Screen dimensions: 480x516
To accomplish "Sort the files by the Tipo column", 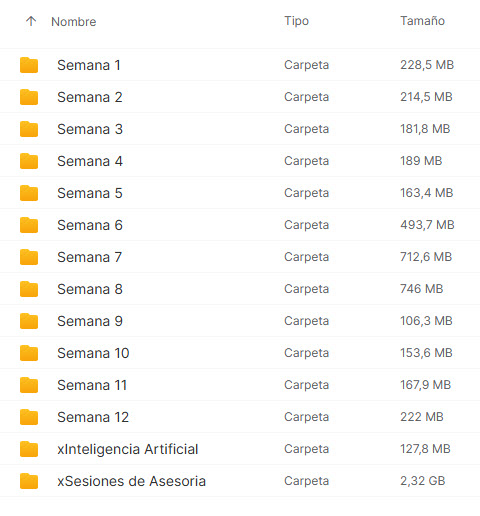I will pyautogui.click(x=296, y=21).
